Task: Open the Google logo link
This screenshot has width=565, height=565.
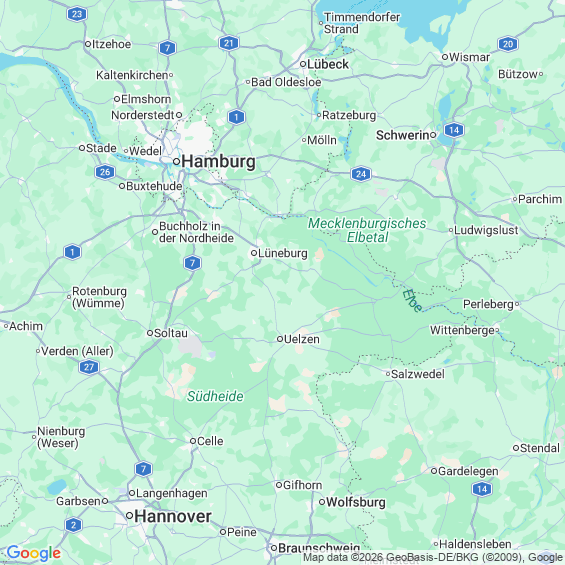Action: [34, 553]
